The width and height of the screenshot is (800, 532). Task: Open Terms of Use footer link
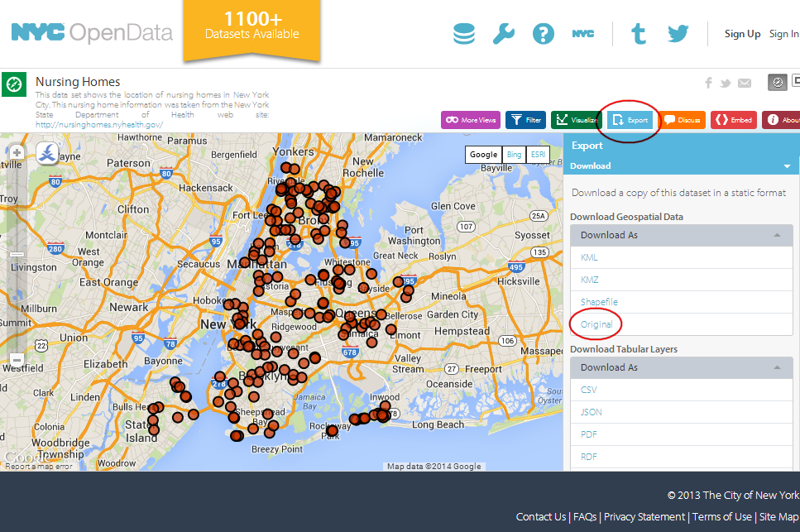coord(722,517)
